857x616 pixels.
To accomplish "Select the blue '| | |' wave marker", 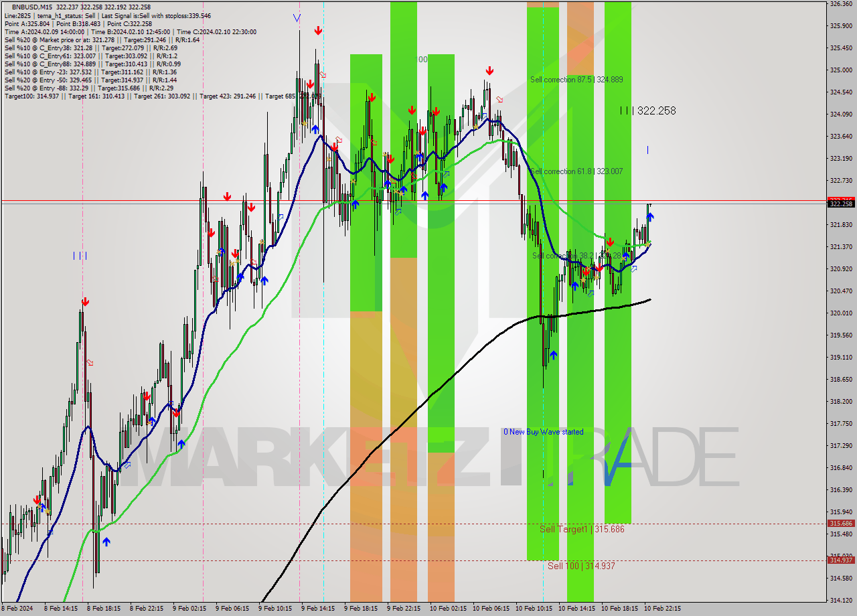I will pos(80,255).
